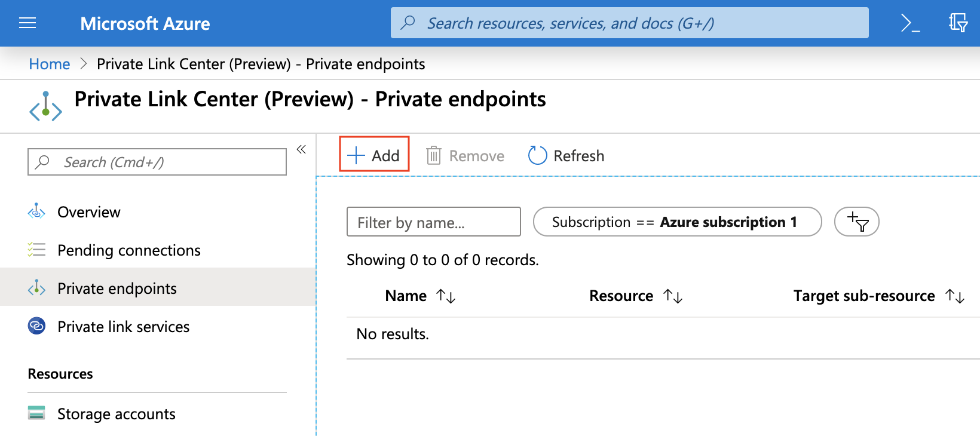Toggle sorting on the Resource column

pyautogui.click(x=674, y=296)
